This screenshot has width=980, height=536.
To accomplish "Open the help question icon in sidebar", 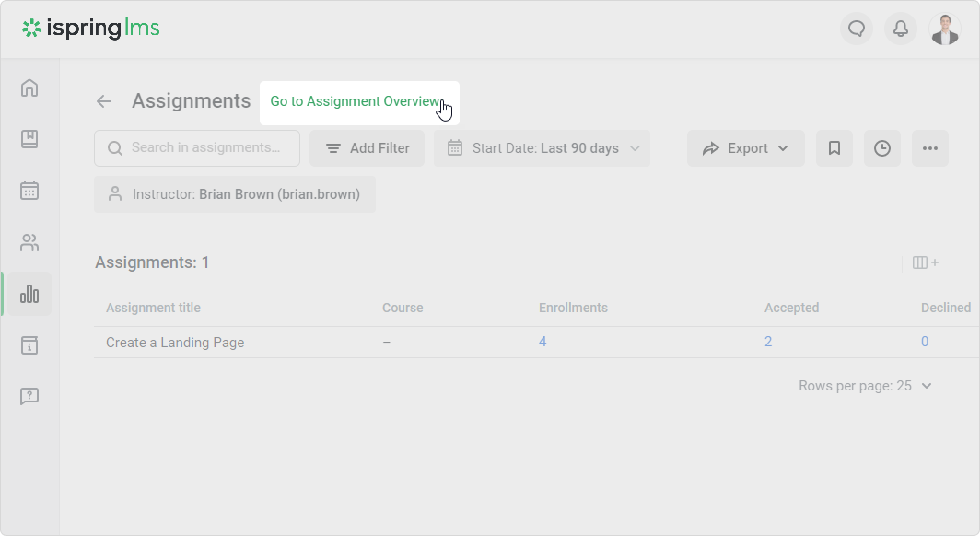I will pos(29,396).
